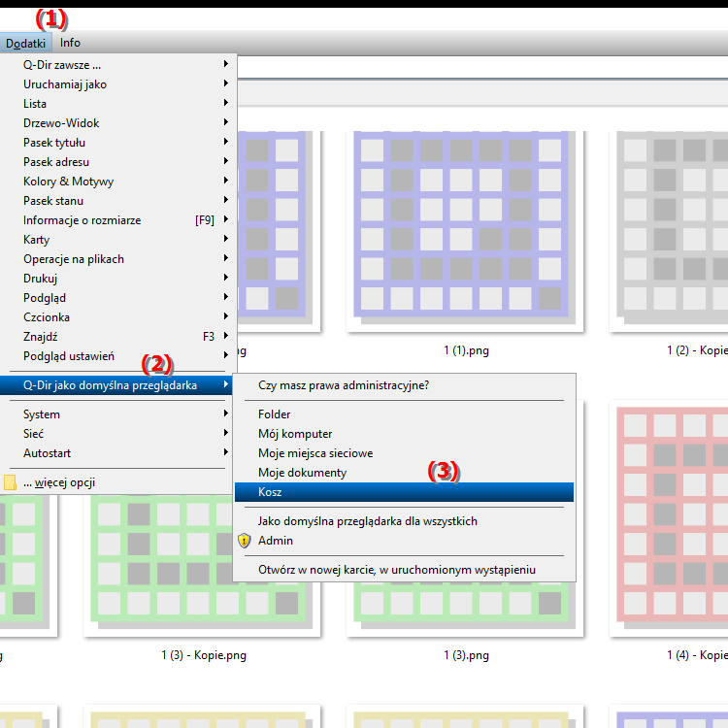Choose 'Moje miejsca sieciowe' entry

(x=404, y=453)
